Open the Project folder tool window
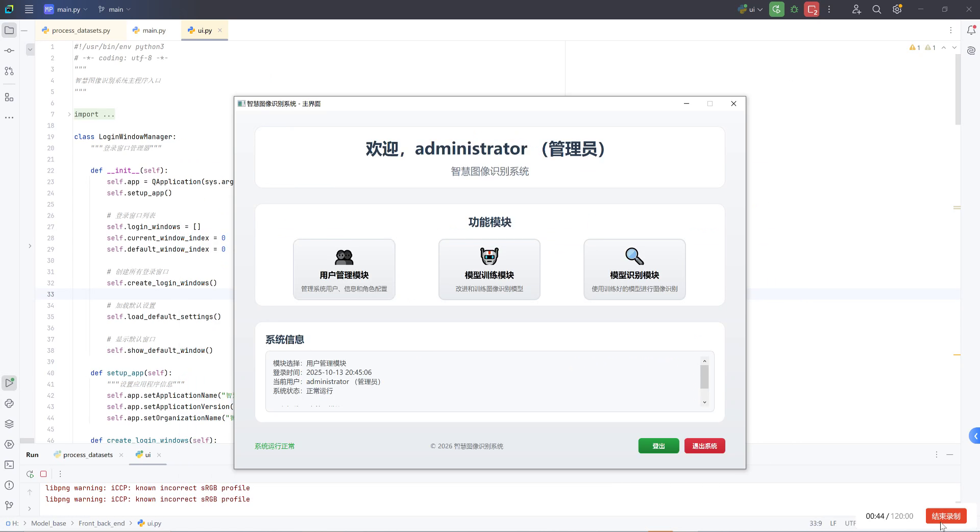Screen dimensions: 980x532 [x=9, y=30]
